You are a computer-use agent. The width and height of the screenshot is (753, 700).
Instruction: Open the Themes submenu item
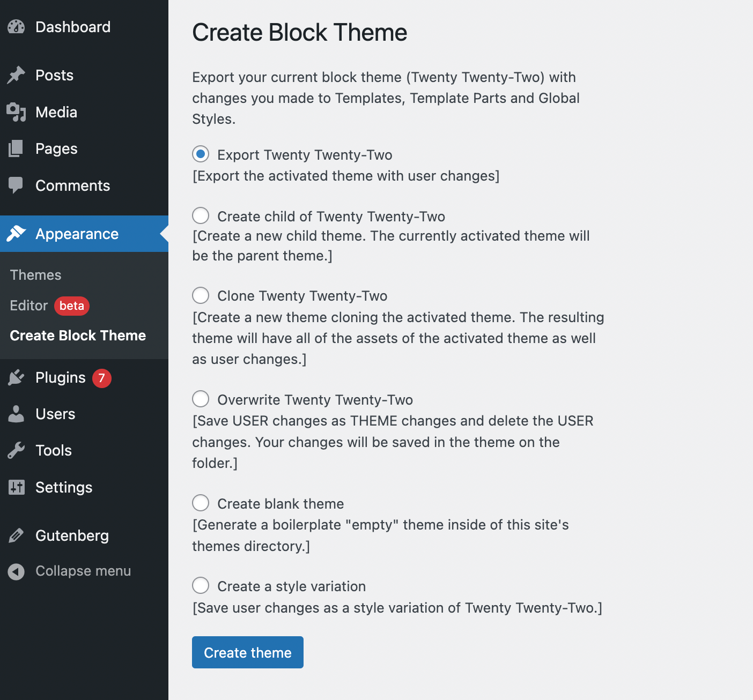pos(36,275)
